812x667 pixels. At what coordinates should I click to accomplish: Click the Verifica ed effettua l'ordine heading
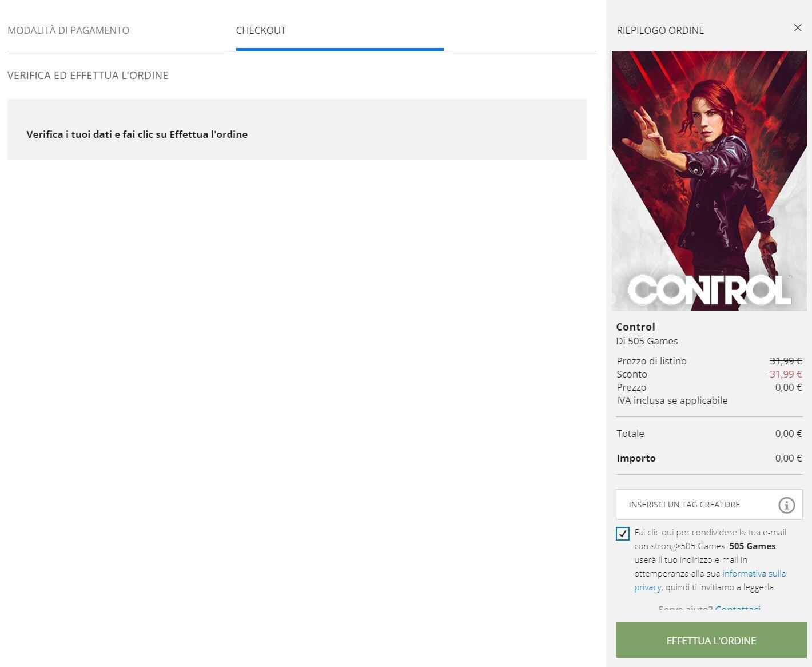point(87,76)
